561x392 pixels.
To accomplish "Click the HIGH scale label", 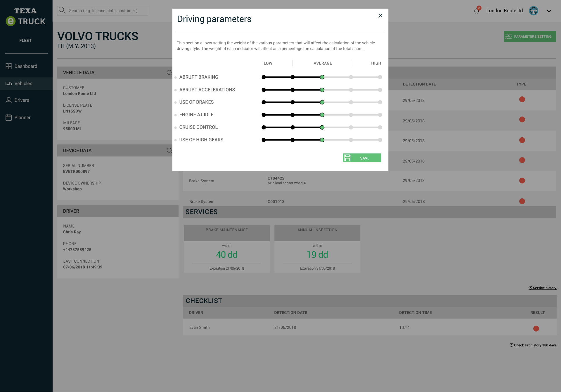I will click(x=376, y=63).
